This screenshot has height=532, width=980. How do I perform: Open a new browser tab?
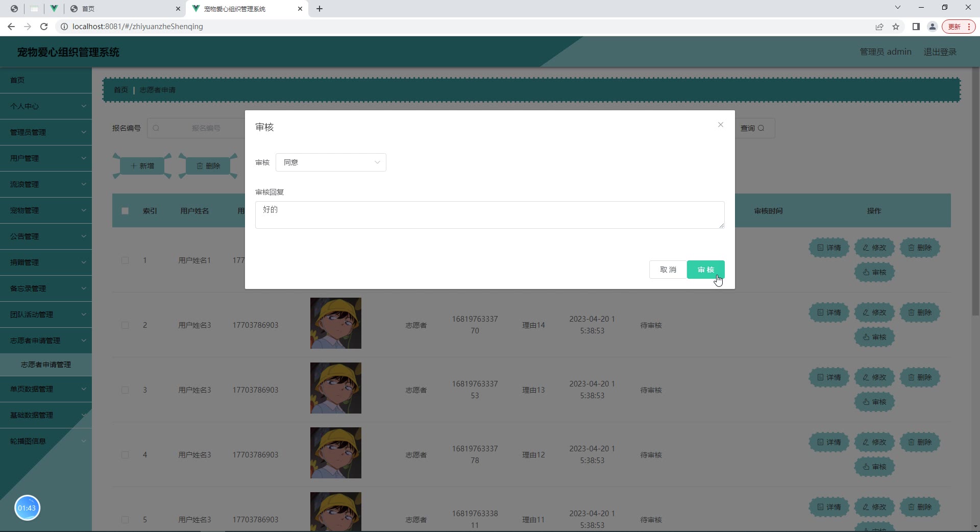(320, 9)
